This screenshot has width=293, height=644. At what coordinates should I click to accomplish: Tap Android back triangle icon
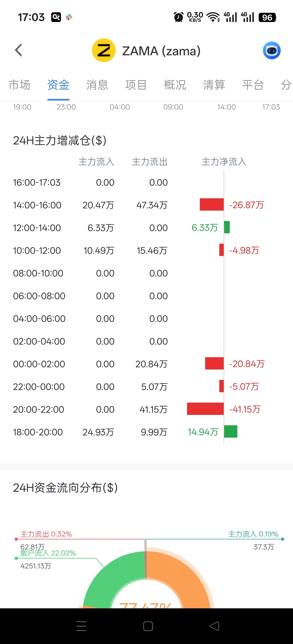(214, 626)
